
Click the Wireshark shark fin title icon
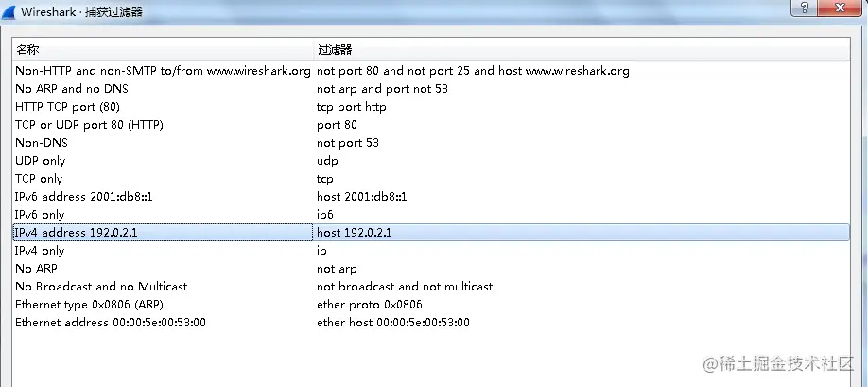(x=9, y=11)
